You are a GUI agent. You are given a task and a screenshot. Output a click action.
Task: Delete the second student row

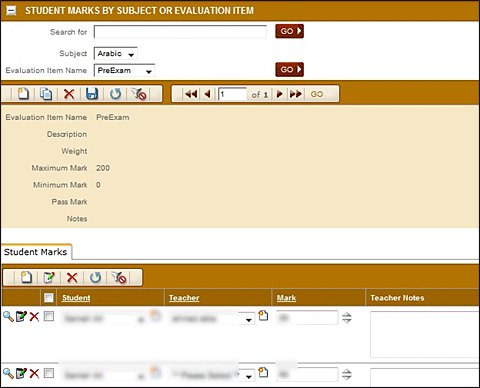click(x=34, y=373)
